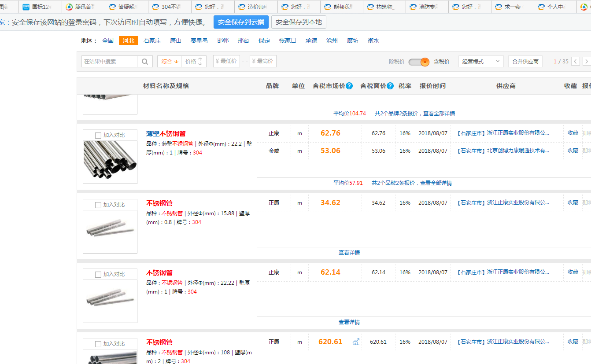The width and height of the screenshot is (591, 364).
Task: Filter by city 秦皇岛
Action: (199, 40)
